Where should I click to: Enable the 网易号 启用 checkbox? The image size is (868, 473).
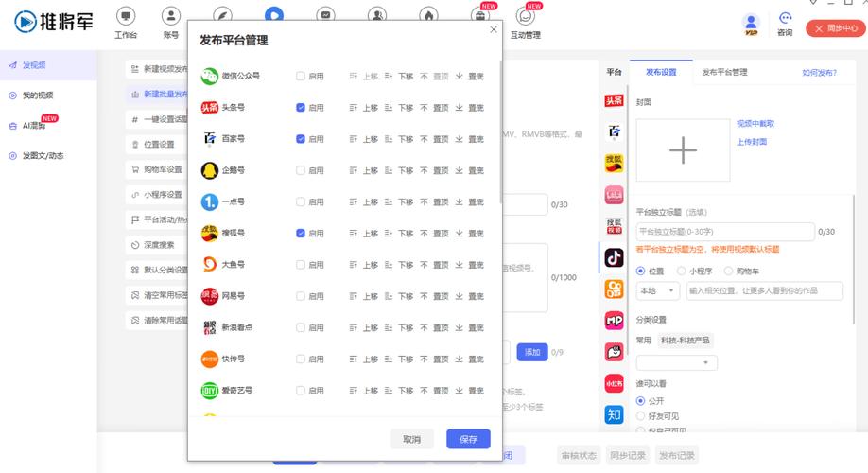coord(300,296)
